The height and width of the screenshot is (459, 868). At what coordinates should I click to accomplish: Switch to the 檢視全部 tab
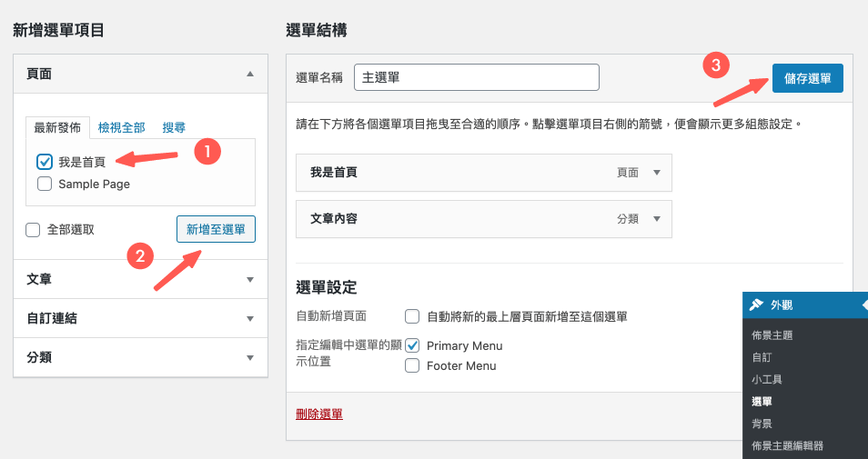click(x=121, y=128)
